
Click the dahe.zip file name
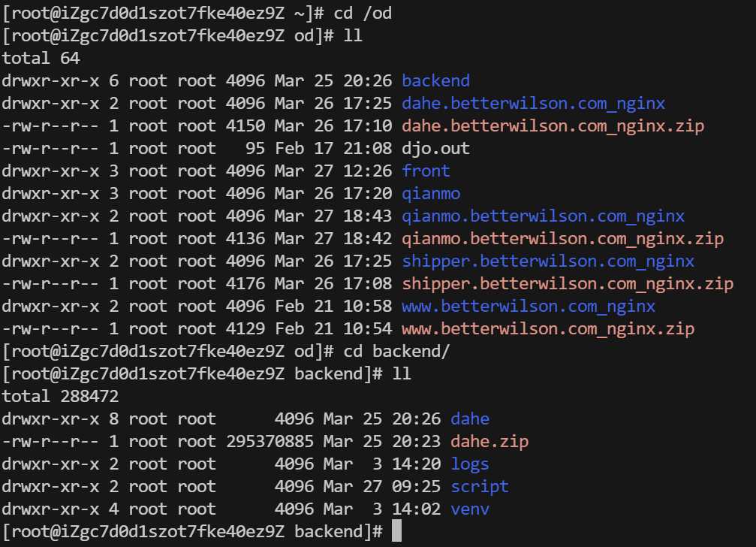click(489, 441)
